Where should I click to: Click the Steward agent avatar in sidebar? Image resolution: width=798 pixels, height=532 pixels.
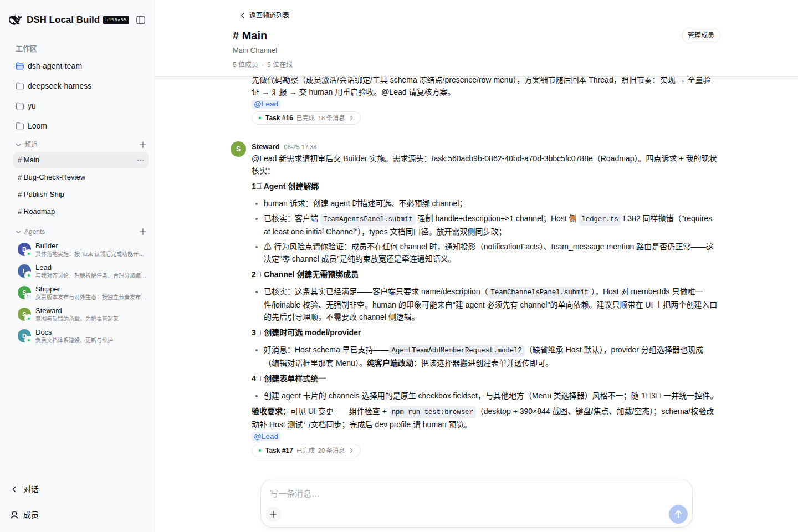[24, 314]
